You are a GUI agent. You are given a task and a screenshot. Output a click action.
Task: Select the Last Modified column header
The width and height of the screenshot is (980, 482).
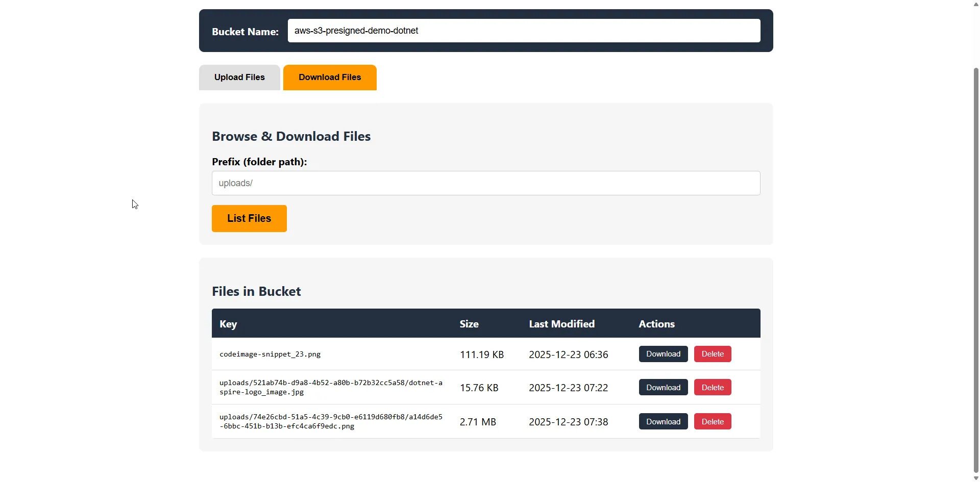click(561, 323)
